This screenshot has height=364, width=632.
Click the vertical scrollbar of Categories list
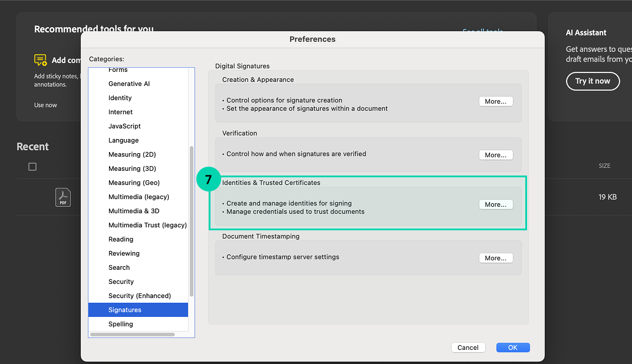[191, 221]
